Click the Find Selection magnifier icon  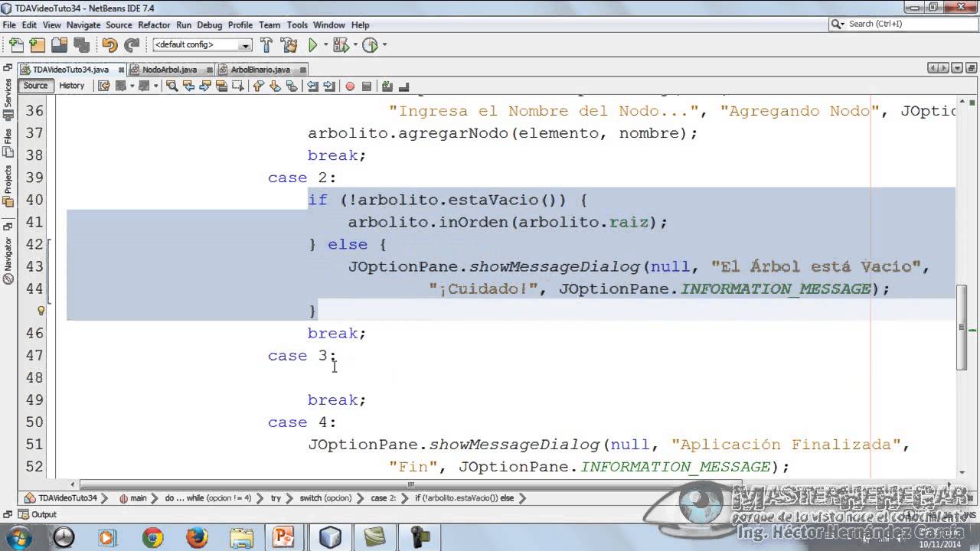click(x=171, y=86)
